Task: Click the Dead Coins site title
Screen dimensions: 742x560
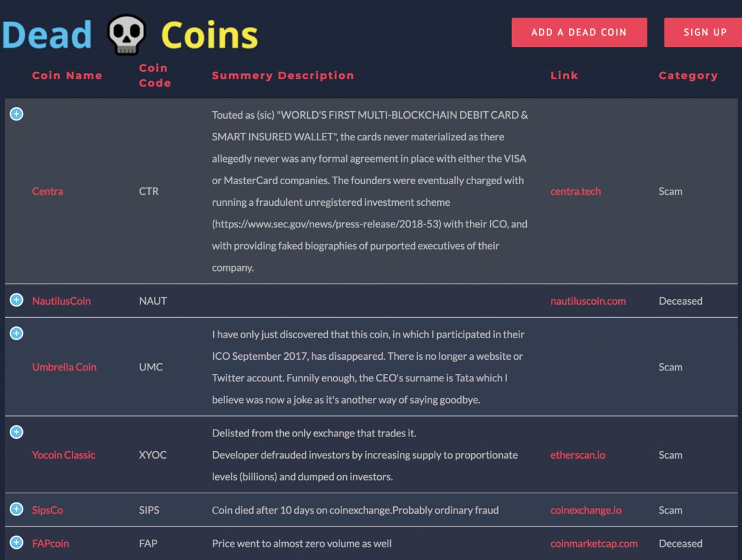Action: coord(130,35)
